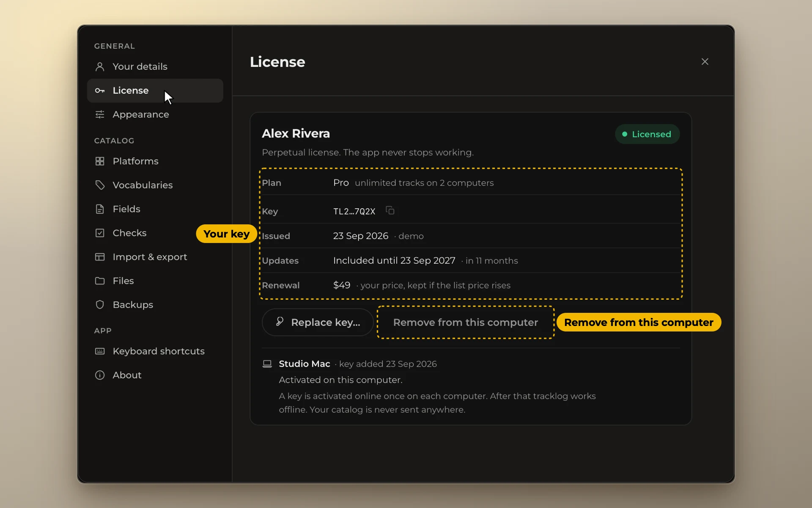The width and height of the screenshot is (812, 508).
Task: Click the Replace key... button
Action: coord(318,322)
